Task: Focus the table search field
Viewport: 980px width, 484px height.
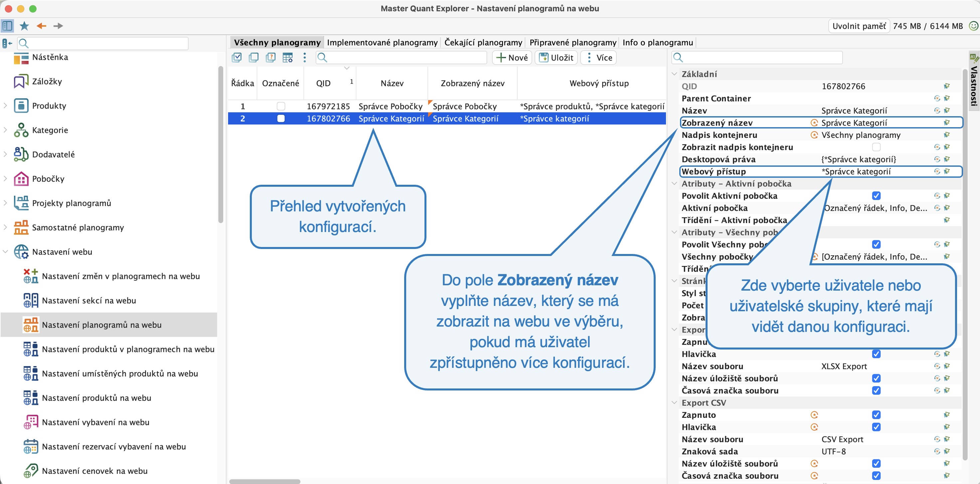Action: tap(402, 58)
